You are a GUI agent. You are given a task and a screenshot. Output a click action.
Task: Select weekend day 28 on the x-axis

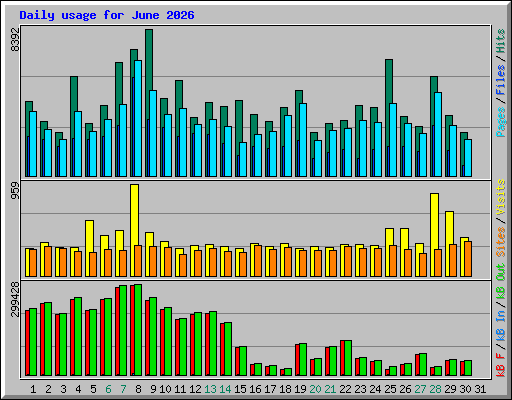click(435, 389)
